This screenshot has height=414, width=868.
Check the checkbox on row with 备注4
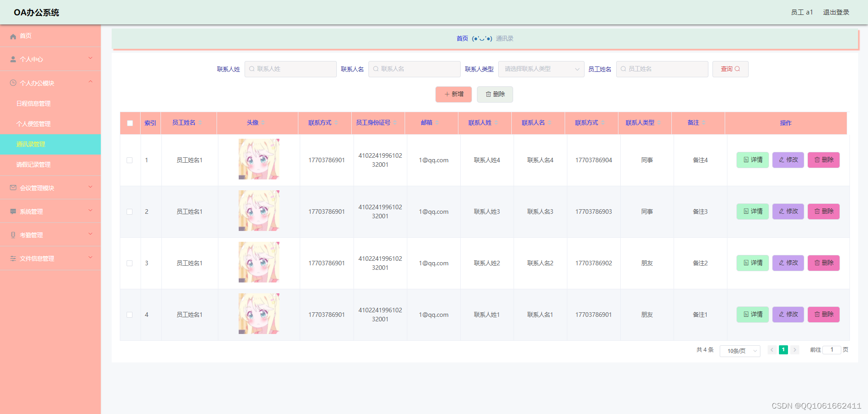coord(130,160)
